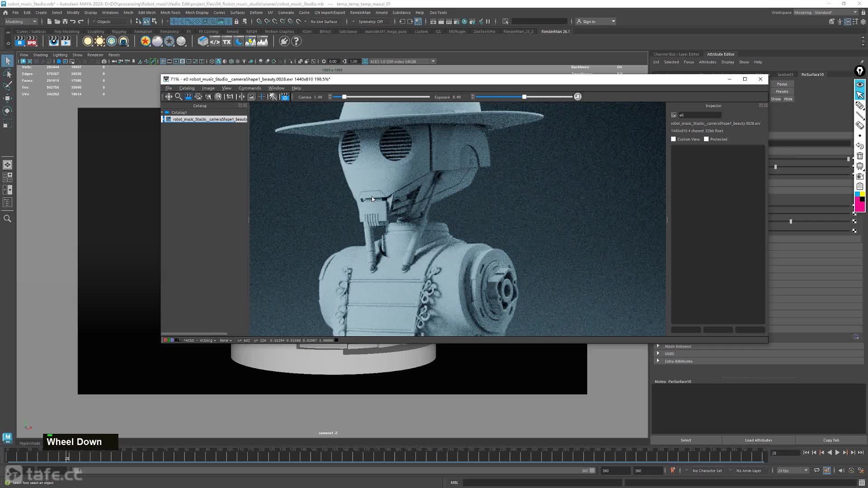This screenshot has height=488, width=868.
Task: Toggle the viewport grid display icon
Action: (x=163, y=61)
